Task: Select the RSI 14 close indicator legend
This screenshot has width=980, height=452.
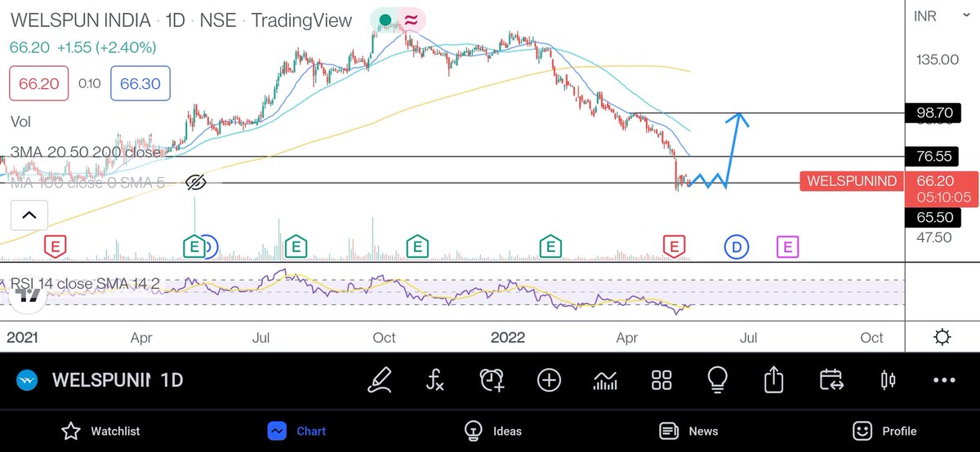Action: pos(85,284)
